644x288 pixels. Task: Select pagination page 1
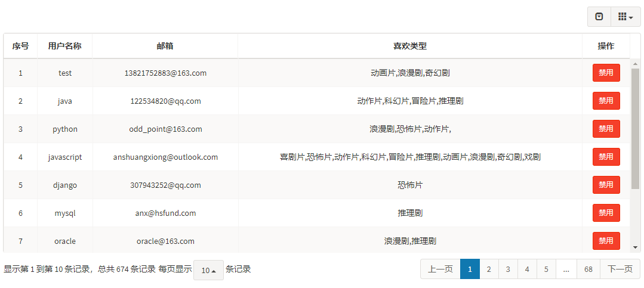470,269
